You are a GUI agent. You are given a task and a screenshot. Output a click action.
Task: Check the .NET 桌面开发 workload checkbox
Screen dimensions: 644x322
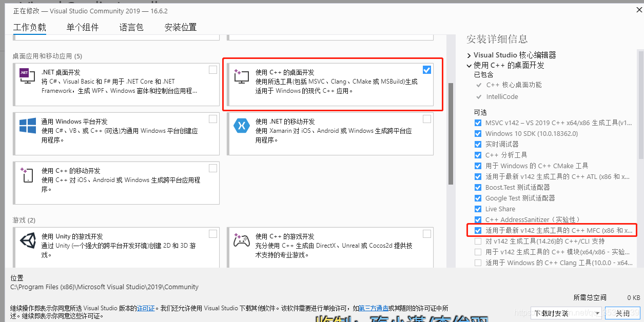point(213,70)
